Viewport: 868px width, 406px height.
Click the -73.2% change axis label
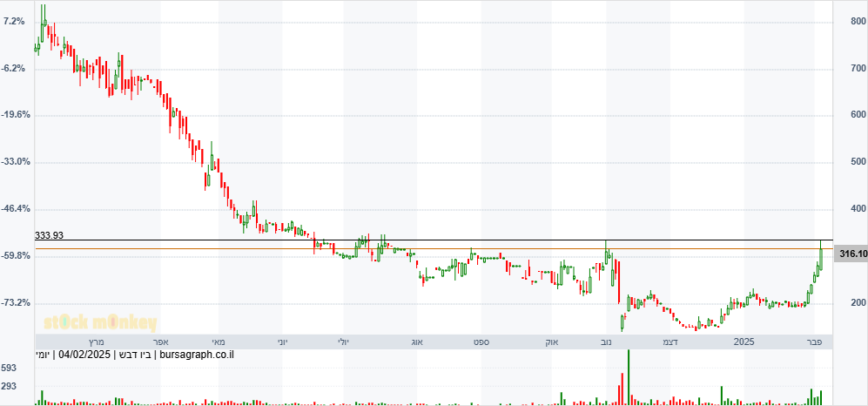click(x=14, y=303)
